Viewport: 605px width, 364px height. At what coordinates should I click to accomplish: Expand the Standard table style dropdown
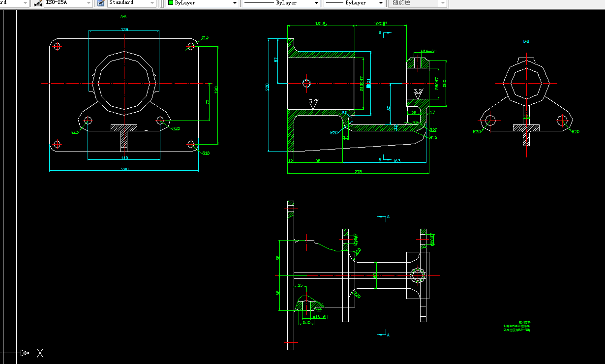coord(152,3)
